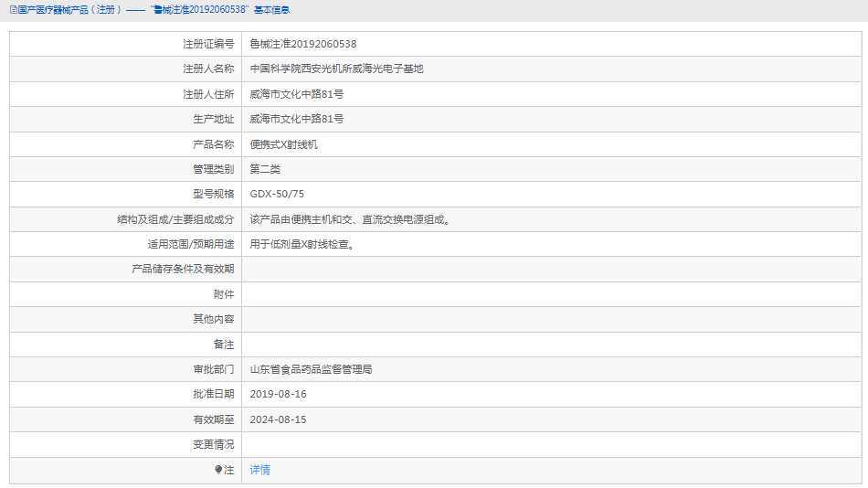Select registrant name 中国科学院西安光机所威海光电子基地
Screen dimensions: 868x488
coord(336,69)
